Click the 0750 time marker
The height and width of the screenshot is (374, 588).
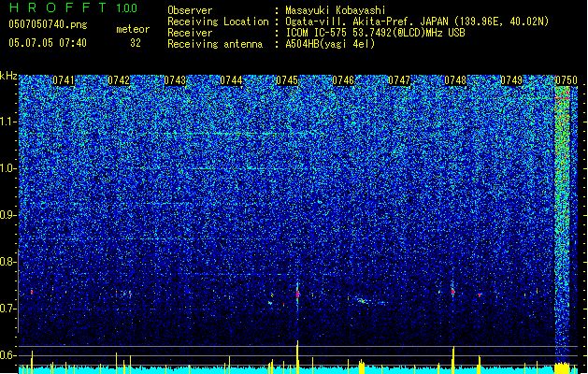[x=566, y=80]
